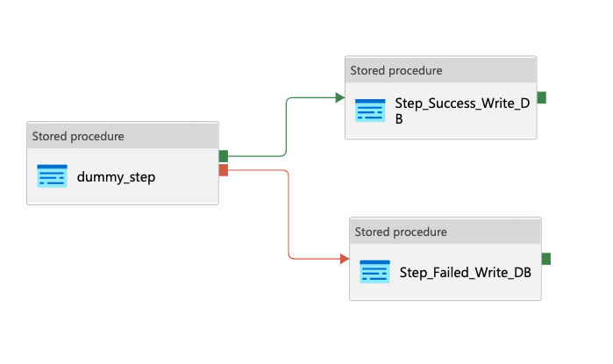Image resolution: width=613 pixels, height=364 pixels.
Task: Click green arrowhead entering Step_Success_Write_DB
Action: click(340, 97)
